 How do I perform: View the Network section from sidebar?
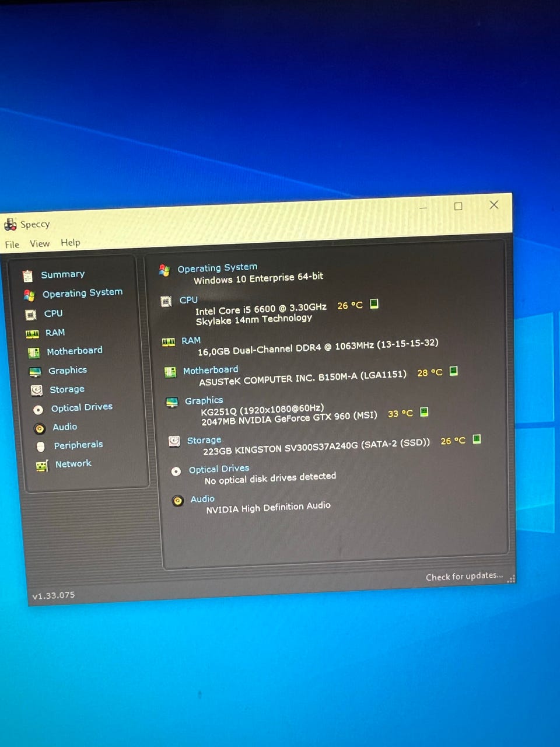(73, 464)
